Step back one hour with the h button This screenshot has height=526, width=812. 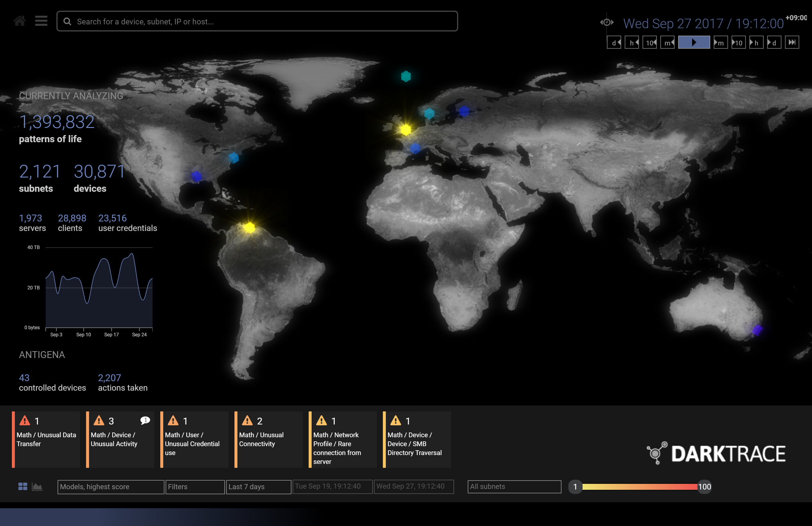click(x=632, y=42)
